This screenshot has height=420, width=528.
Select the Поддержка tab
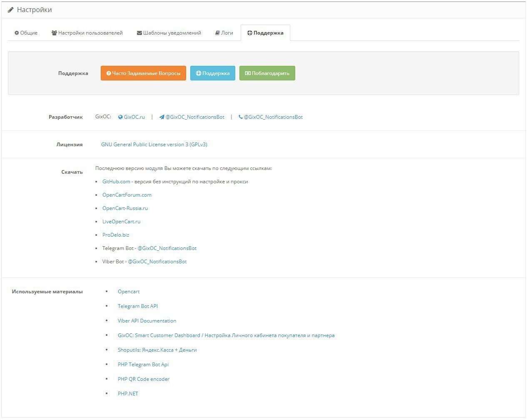click(265, 33)
